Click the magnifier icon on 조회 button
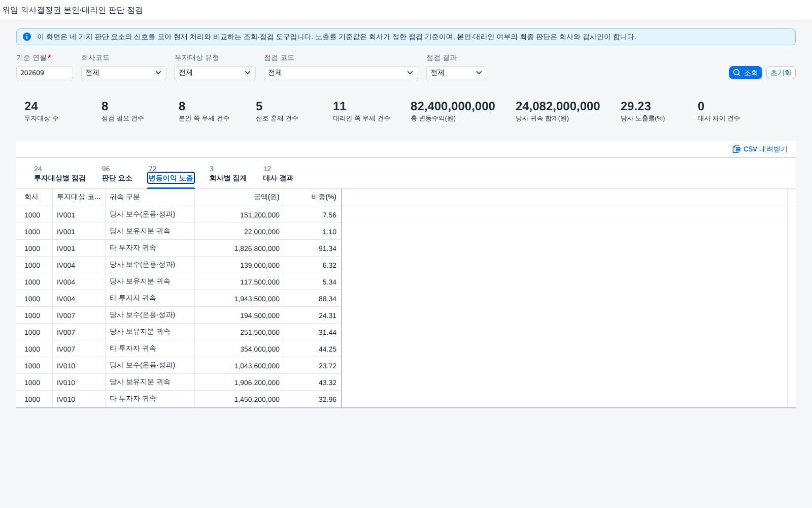This screenshot has height=508, width=812. click(x=737, y=73)
